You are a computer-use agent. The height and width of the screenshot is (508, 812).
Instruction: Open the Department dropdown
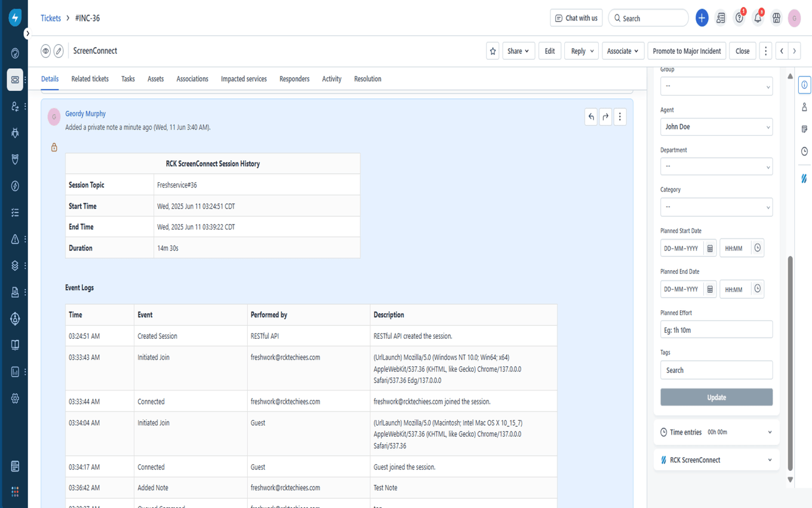(x=716, y=166)
